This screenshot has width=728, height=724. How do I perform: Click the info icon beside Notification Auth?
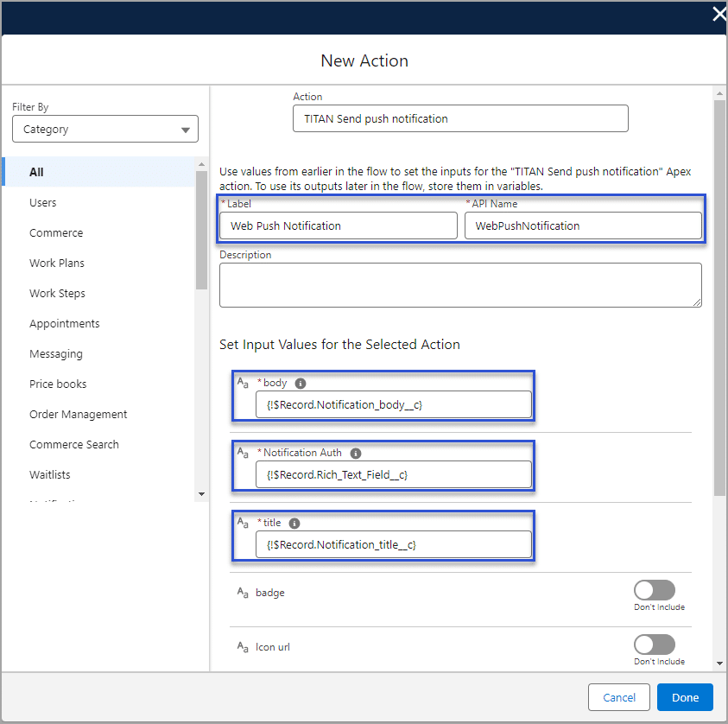[356, 453]
